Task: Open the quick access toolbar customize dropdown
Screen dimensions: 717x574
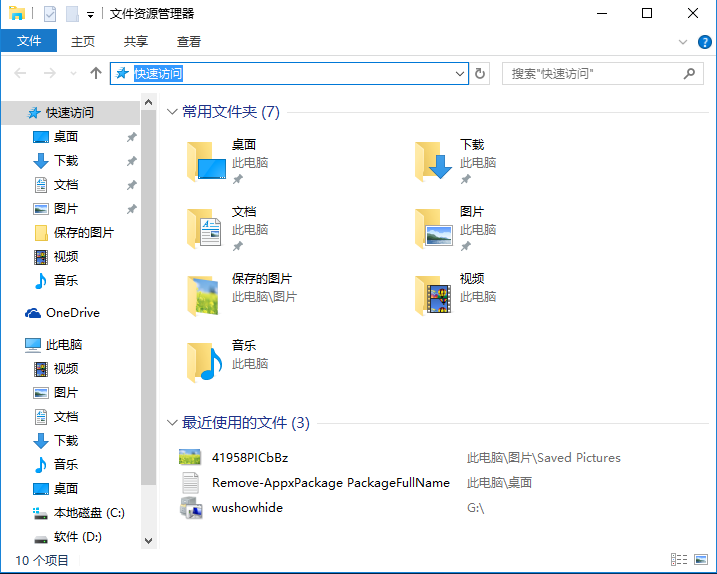Action: pos(91,15)
